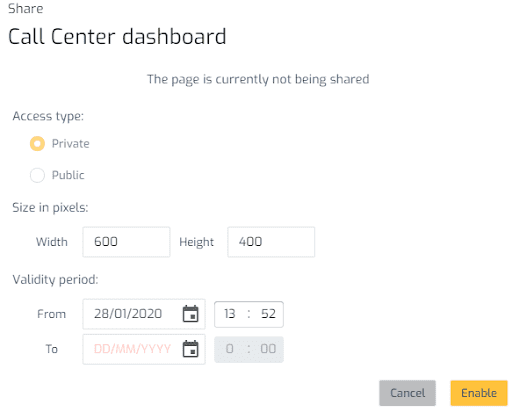Click the Size in pixels label
The width and height of the screenshot is (512, 412).
point(50,208)
